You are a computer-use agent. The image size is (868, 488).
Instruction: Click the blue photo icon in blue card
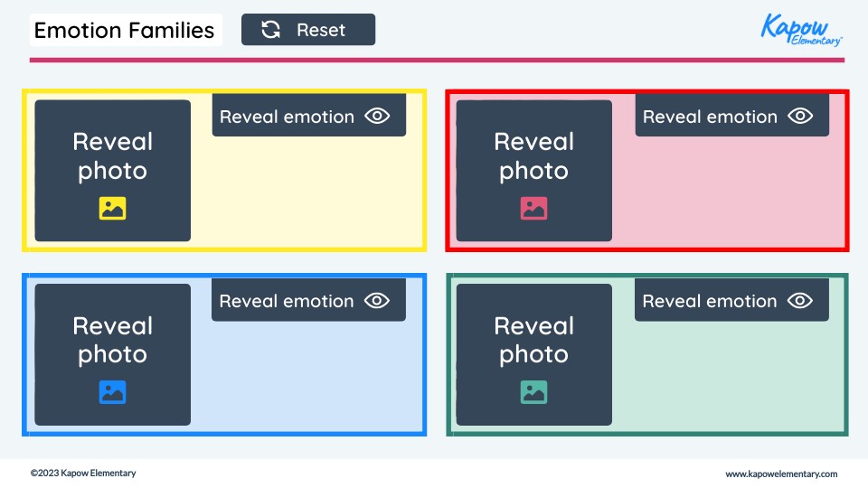(112, 392)
